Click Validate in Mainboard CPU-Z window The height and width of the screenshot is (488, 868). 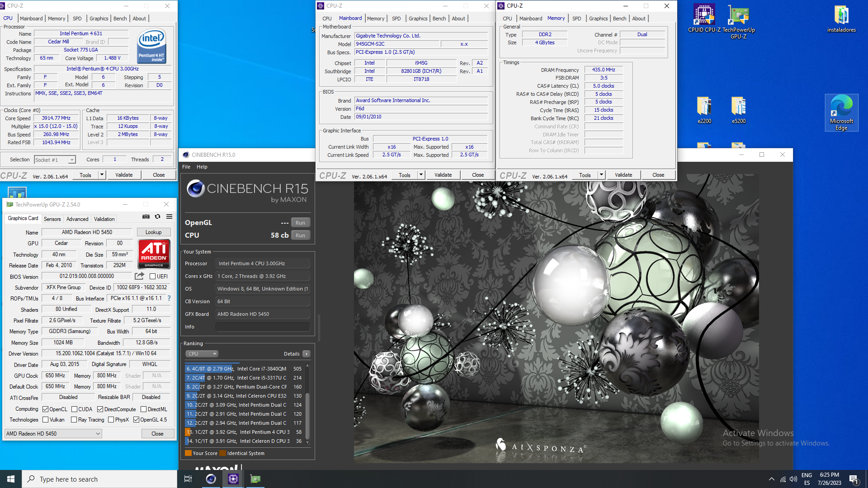(x=443, y=175)
